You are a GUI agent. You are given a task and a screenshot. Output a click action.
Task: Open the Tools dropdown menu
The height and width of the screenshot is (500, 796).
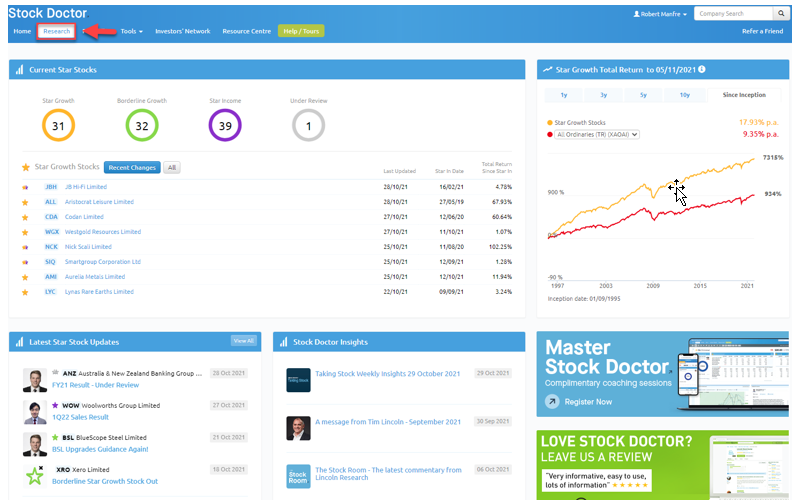click(131, 31)
